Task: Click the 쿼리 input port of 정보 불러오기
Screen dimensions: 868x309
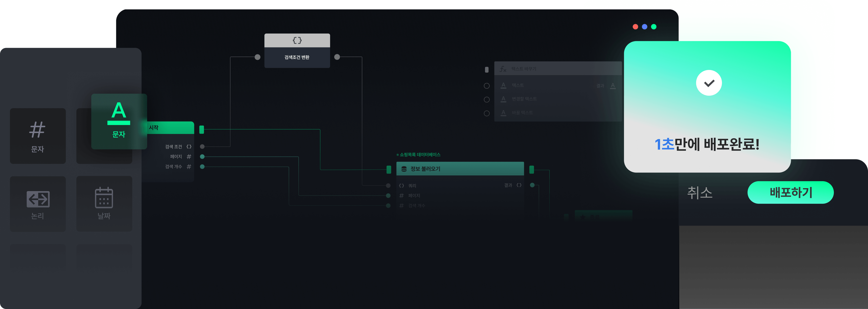Action: pyautogui.click(x=388, y=185)
